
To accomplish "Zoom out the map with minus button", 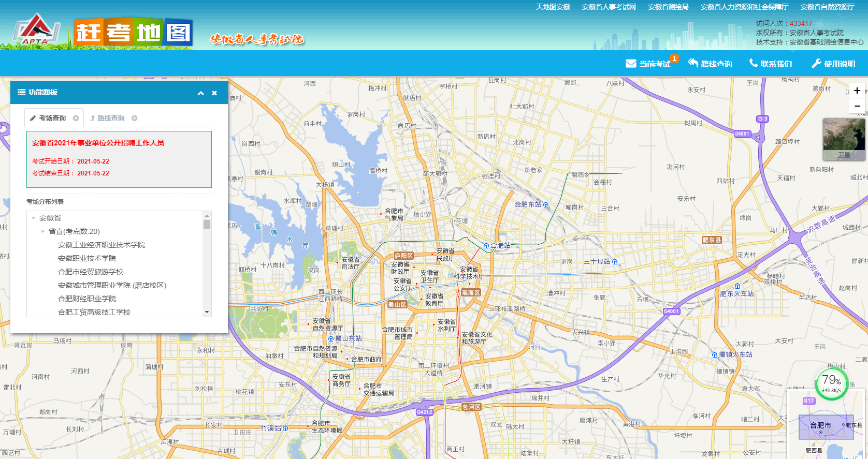I will tap(857, 106).
